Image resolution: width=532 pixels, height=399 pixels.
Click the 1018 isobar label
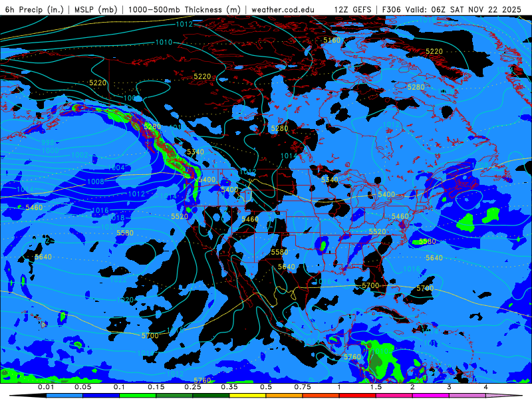[116, 218]
